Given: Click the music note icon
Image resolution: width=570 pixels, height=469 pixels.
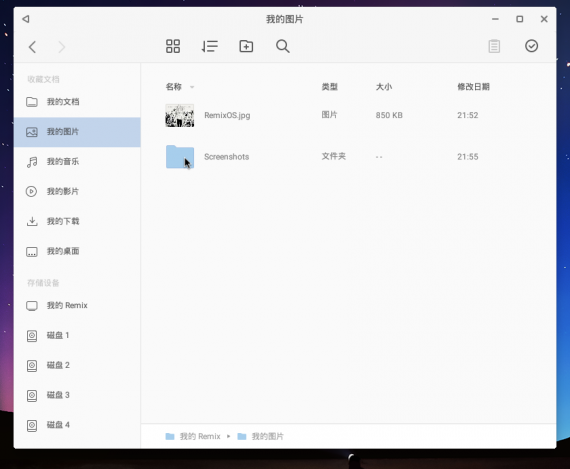Looking at the screenshot, I should coord(32,162).
